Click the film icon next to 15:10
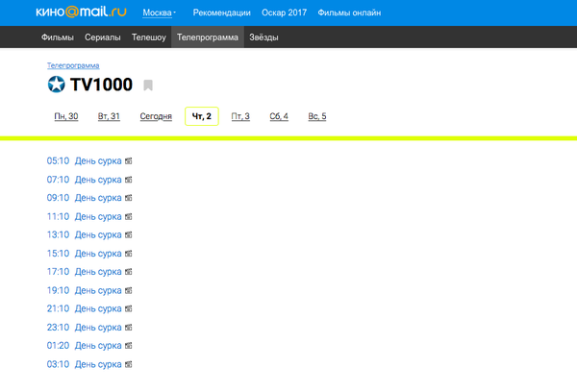Image resolution: width=577 pixels, height=392 pixels. 129,254
